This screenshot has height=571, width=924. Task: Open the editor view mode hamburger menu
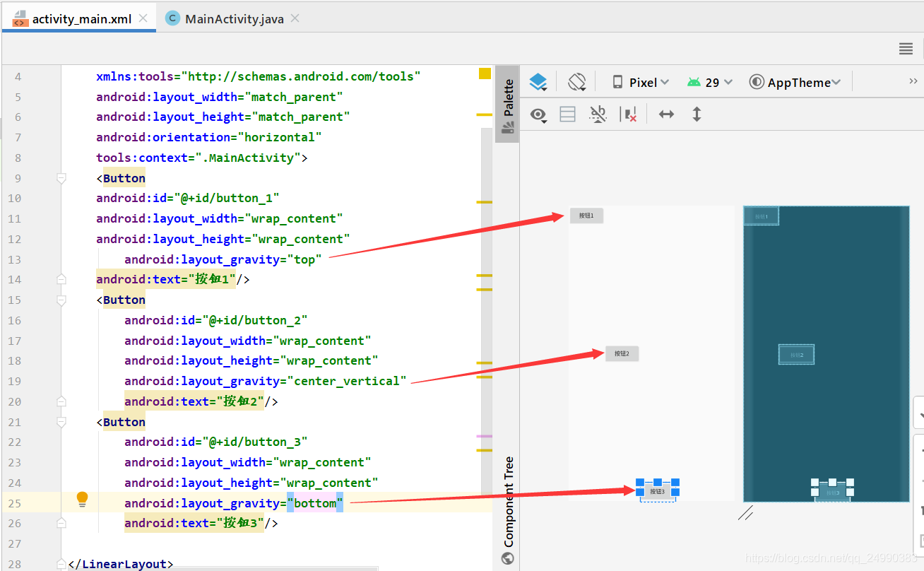906,48
